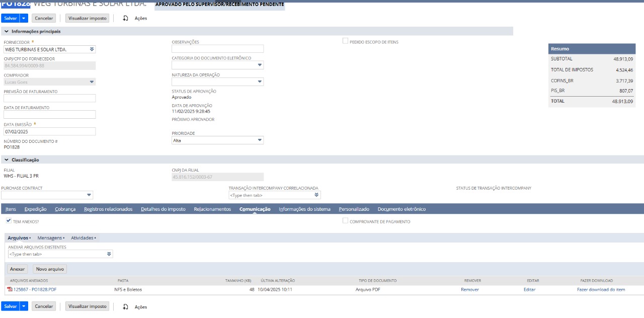Click the Data de Faturamento input field
The width and height of the screenshot is (644, 318).
(49, 115)
